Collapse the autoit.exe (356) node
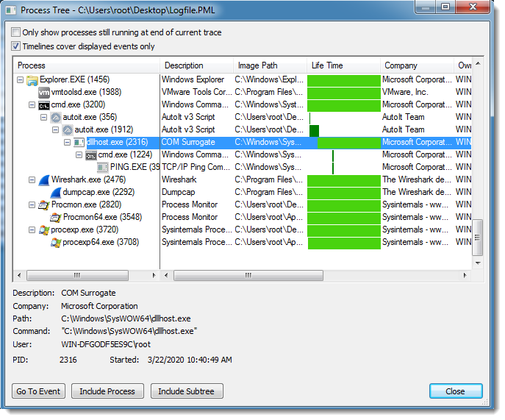Viewport: 505px width, 420px height. [44, 118]
